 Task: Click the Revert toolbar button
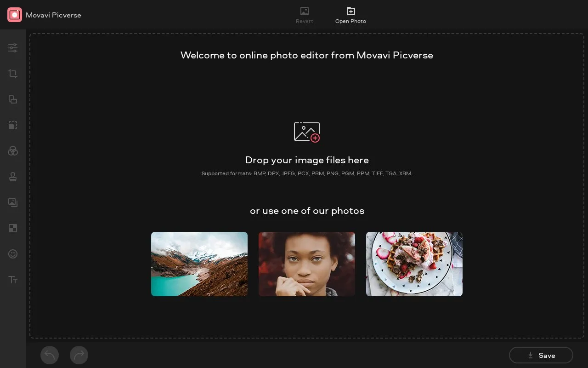click(x=305, y=15)
